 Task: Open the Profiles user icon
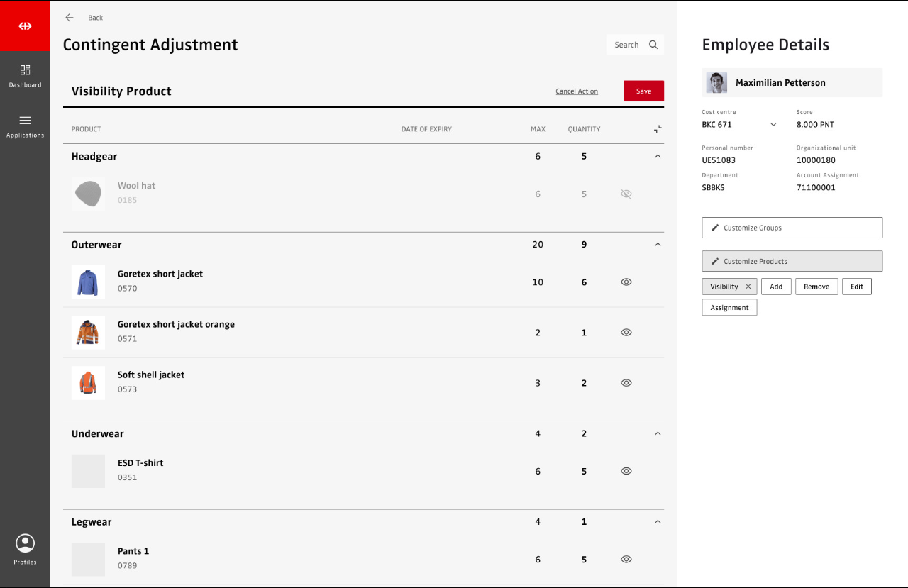(25, 544)
